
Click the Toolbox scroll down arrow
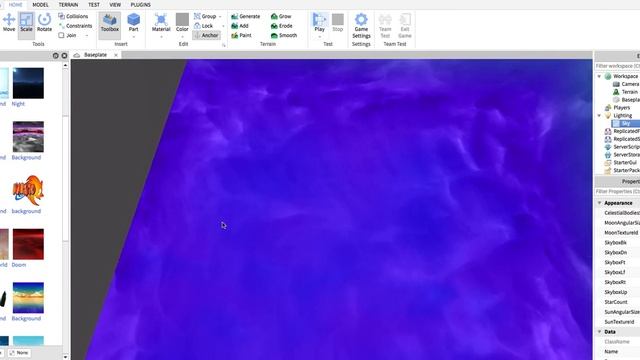65,357
